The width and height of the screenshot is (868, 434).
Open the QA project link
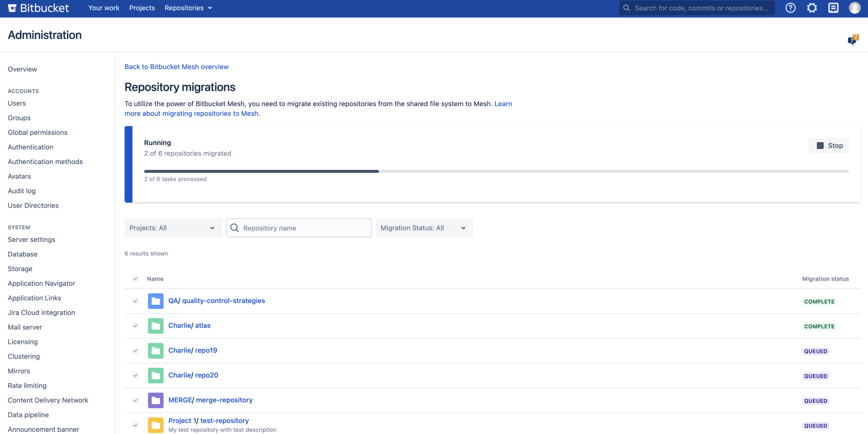coord(173,301)
